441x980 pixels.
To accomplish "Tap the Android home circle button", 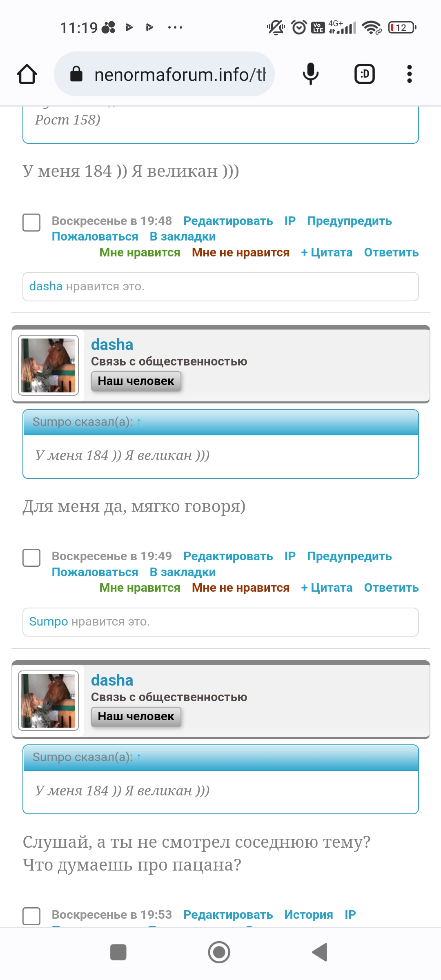I will click(x=219, y=952).
